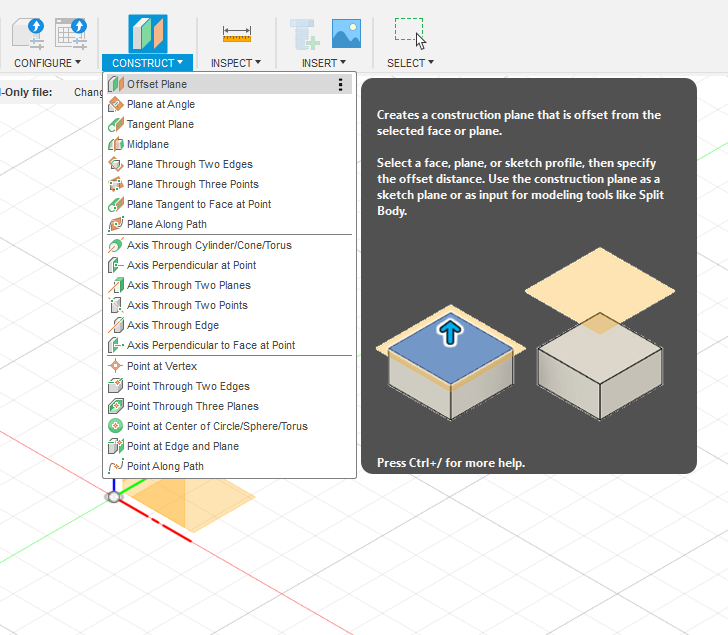Click the Insert image icon in toolbar
Image resolution: width=728 pixels, height=635 pixels.
(346, 34)
